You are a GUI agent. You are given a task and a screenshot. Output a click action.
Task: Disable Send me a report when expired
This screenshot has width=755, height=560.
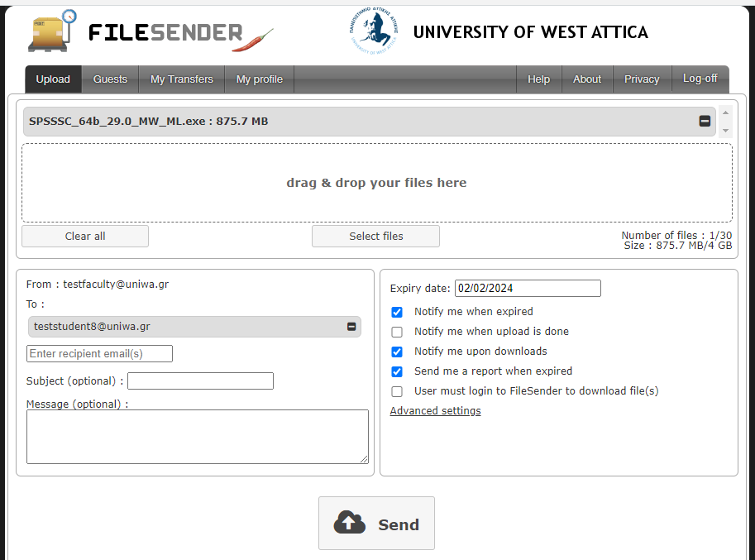(x=397, y=371)
